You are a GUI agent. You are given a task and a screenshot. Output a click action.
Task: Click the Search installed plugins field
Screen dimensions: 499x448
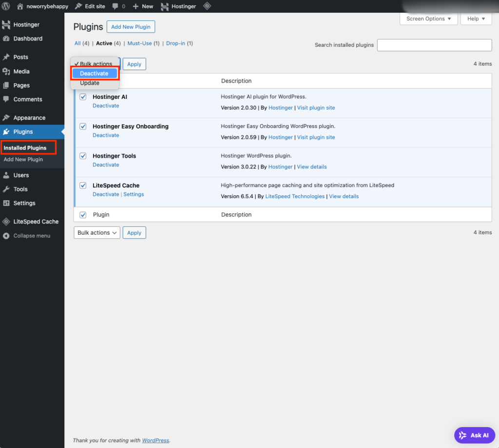pos(434,45)
